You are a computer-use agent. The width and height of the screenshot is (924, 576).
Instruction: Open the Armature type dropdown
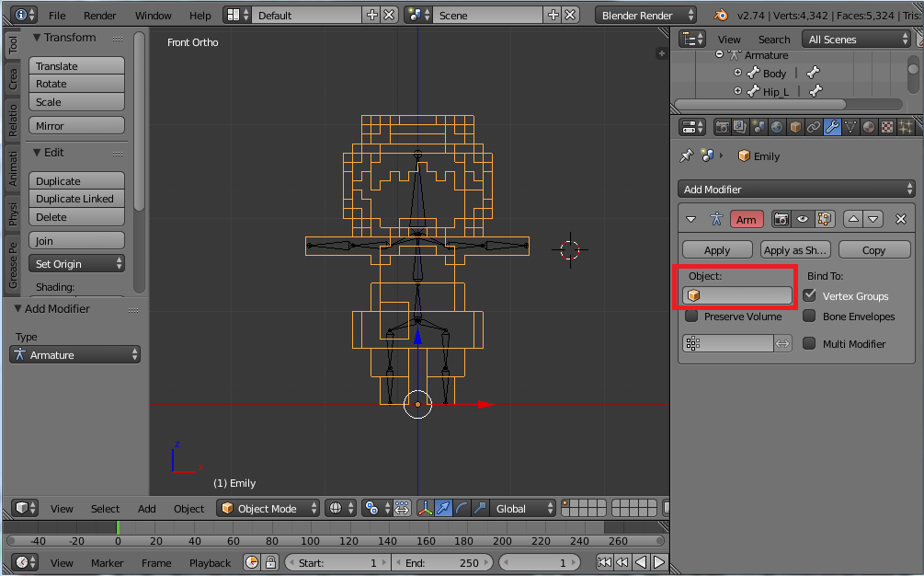click(x=74, y=354)
